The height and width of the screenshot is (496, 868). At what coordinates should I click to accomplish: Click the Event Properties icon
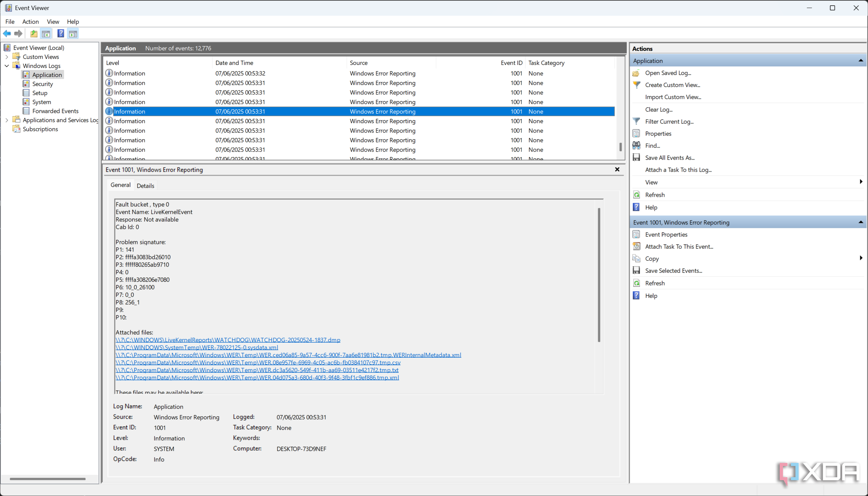pyautogui.click(x=636, y=234)
